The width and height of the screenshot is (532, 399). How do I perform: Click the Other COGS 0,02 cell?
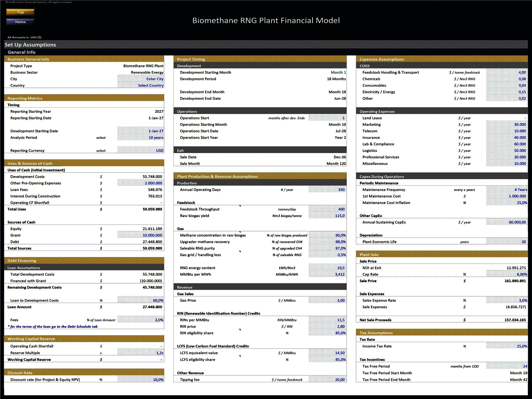coord(507,98)
